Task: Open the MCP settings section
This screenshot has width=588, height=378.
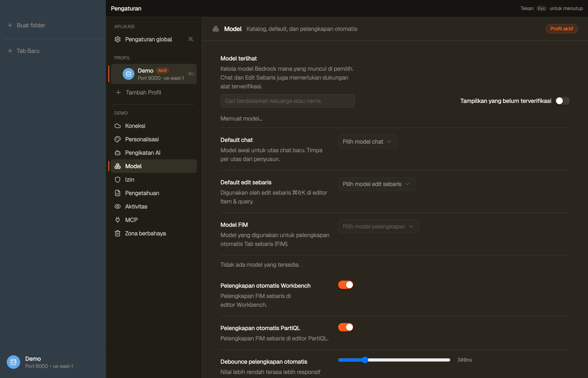Action: (x=154, y=220)
